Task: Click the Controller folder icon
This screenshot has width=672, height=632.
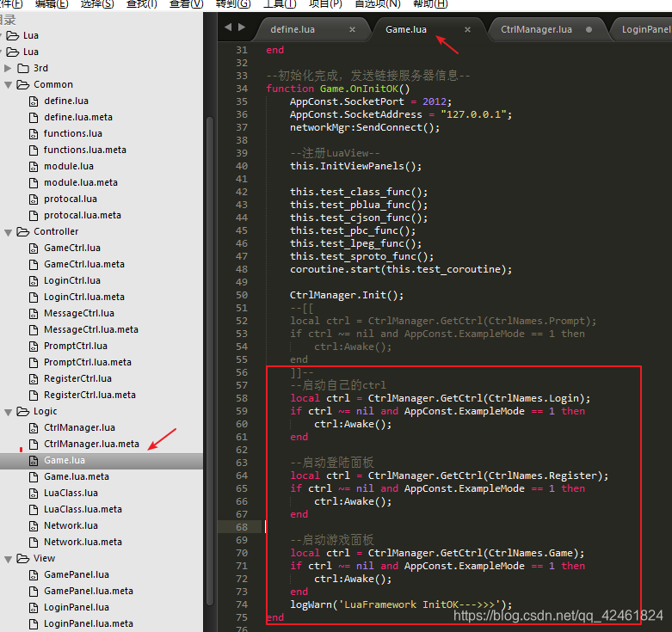Action: click(x=23, y=231)
